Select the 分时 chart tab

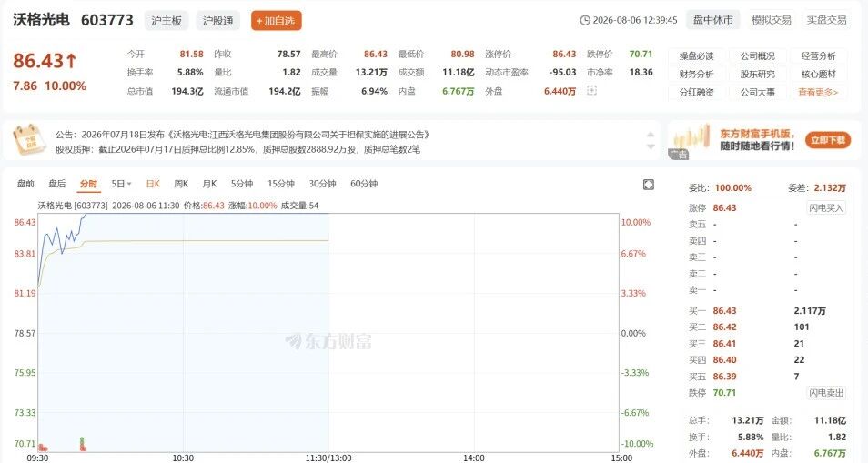point(88,184)
